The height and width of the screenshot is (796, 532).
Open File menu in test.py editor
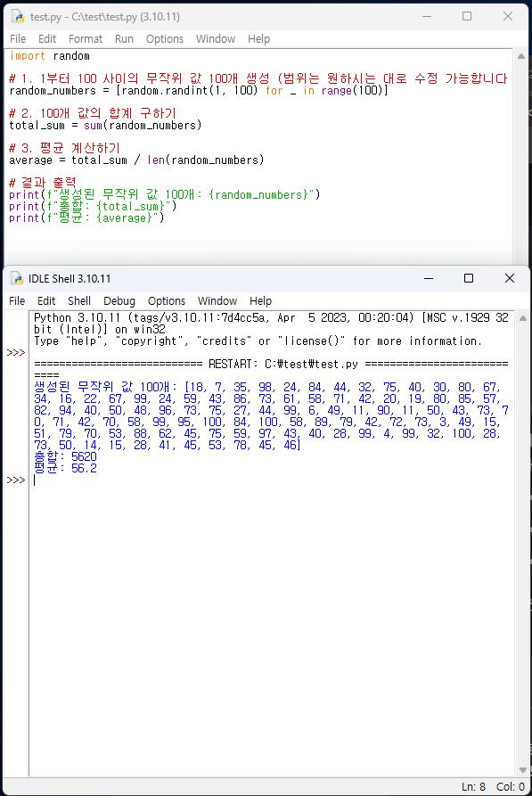(18, 39)
